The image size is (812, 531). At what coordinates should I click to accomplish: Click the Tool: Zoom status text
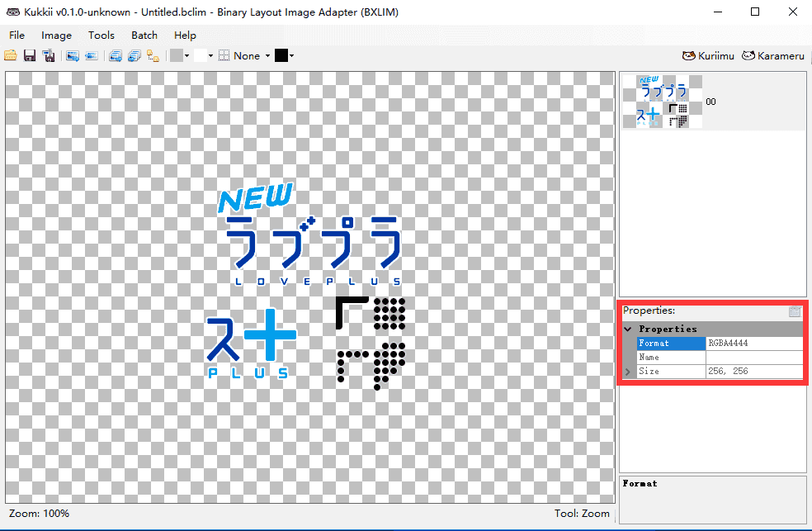pyautogui.click(x=582, y=514)
